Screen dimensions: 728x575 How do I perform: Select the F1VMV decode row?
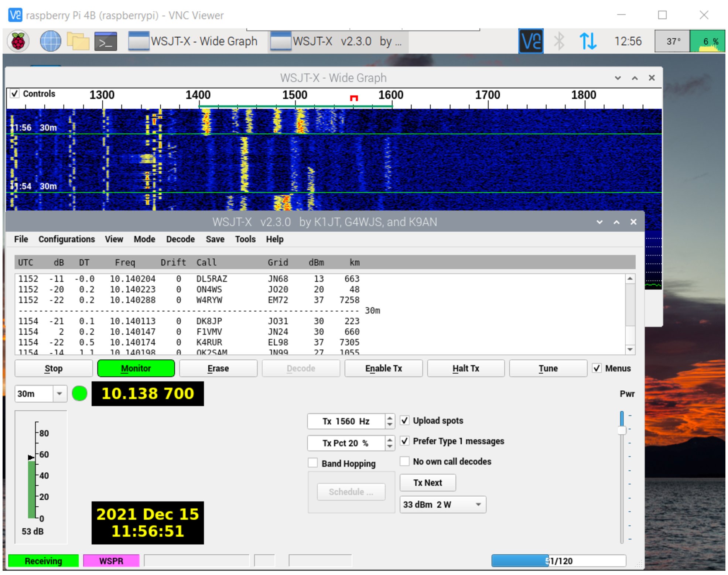point(189,332)
